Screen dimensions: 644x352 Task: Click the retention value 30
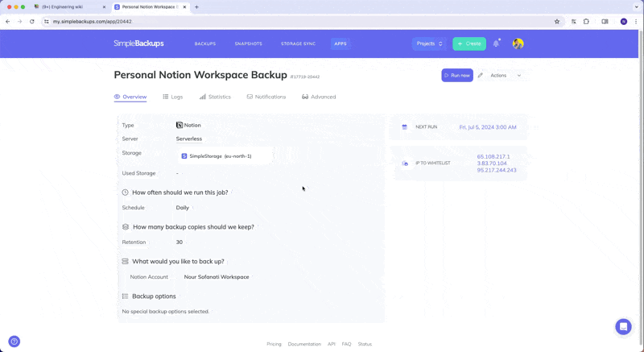(x=179, y=242)
